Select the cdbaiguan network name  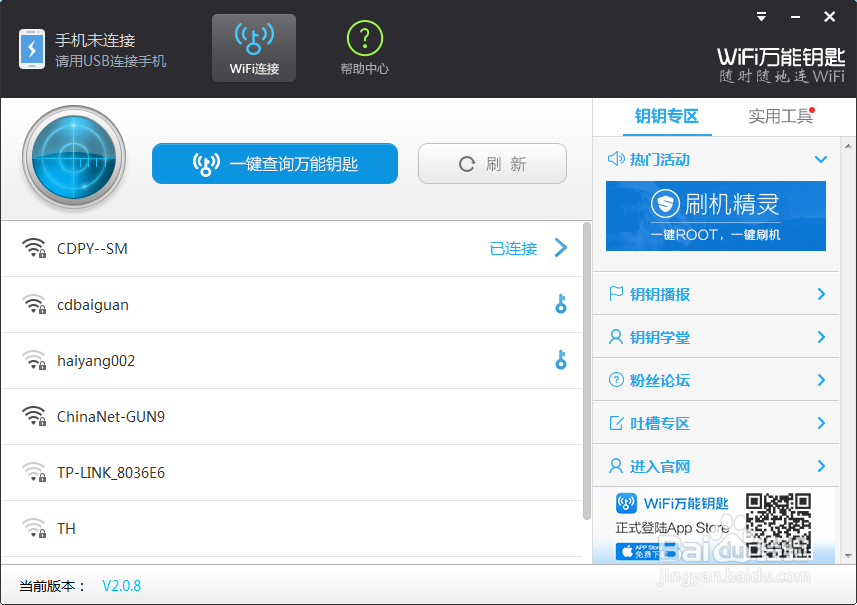(93, 305)
